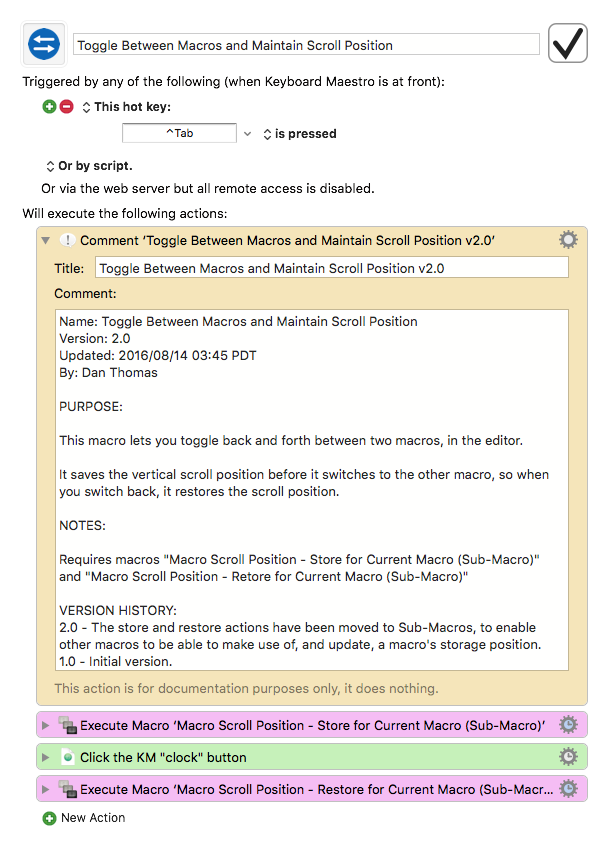Click the 'New Action' label
608x846 pixels.
point(93,818)
